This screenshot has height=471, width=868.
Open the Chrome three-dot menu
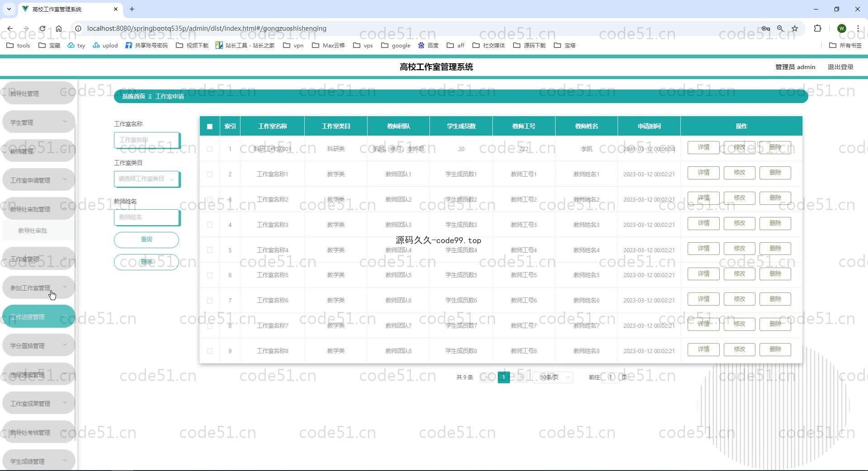point(858,28)
